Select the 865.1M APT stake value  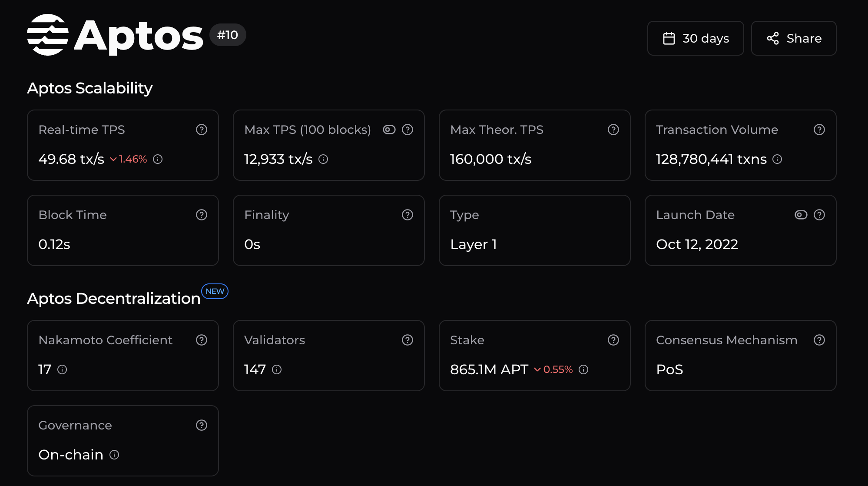[489, 369]
